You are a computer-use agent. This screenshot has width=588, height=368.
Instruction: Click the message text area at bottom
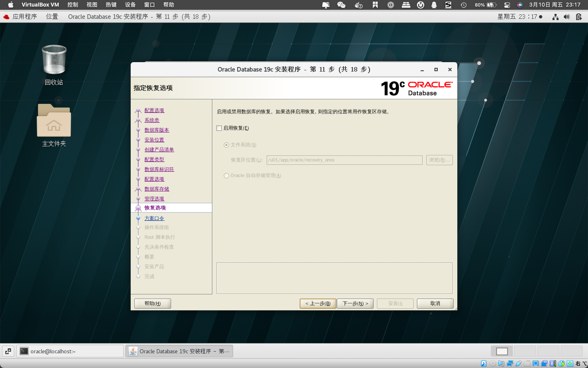(x=334, y=278)
